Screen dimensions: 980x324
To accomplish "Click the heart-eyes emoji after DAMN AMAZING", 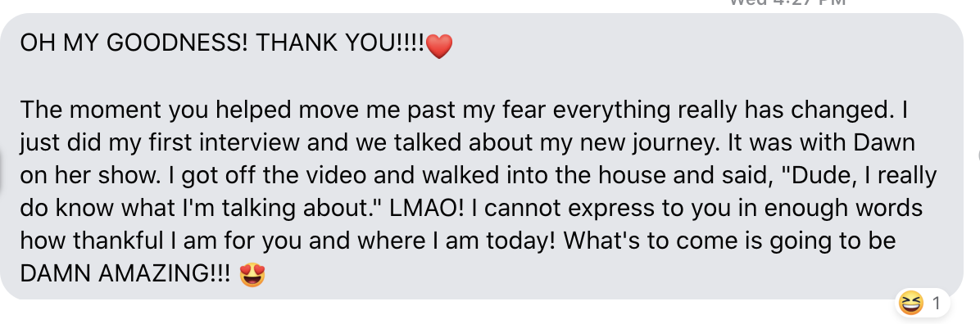I will (252, 275).
